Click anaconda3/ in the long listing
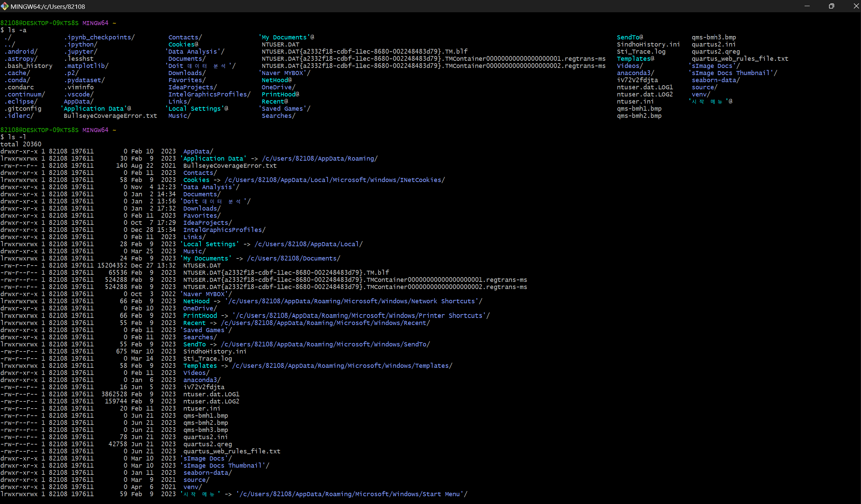 point(201,380)
